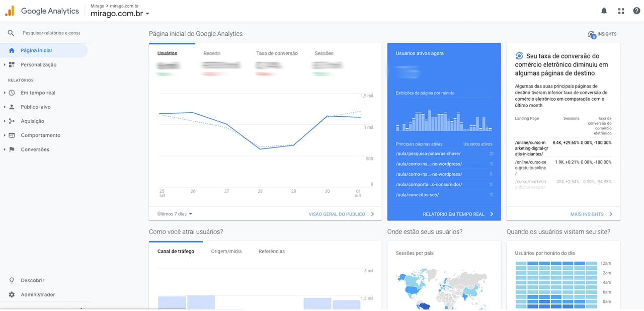The image size is (644, 311).
Task: Select the Taxa de conversão metric tab
Action: [277, 53]
